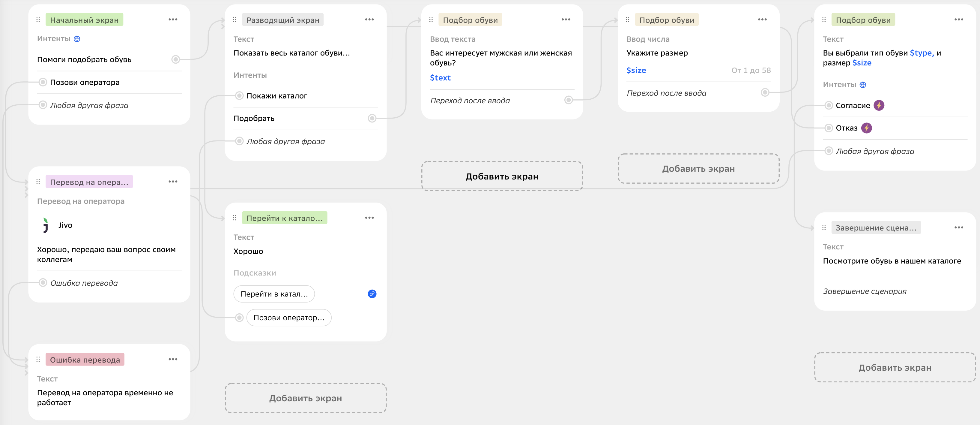Click the globe icon next to Интенты in Начальный экран

tap(77, 39)
